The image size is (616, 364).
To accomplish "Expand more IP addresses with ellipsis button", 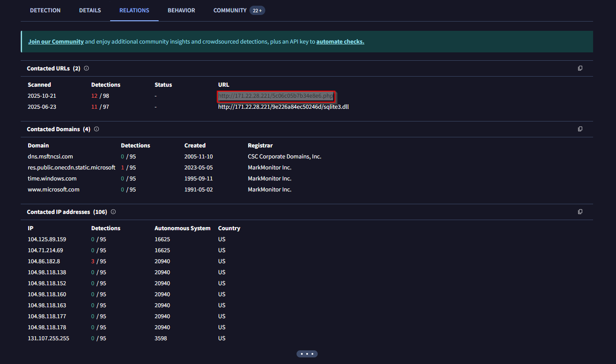I will [307, 354].
